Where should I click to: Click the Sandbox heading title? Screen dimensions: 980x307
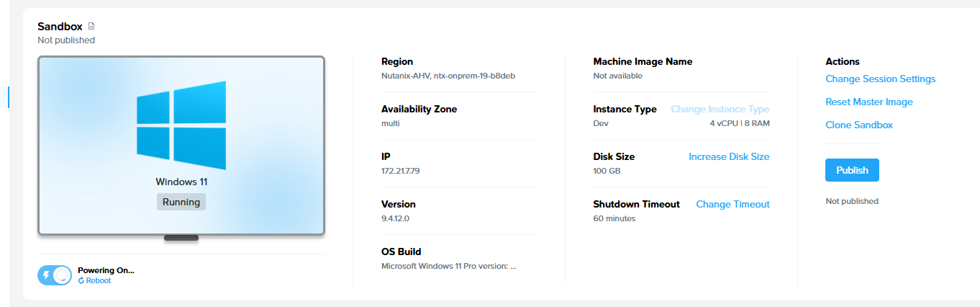(x=60, y=27)
